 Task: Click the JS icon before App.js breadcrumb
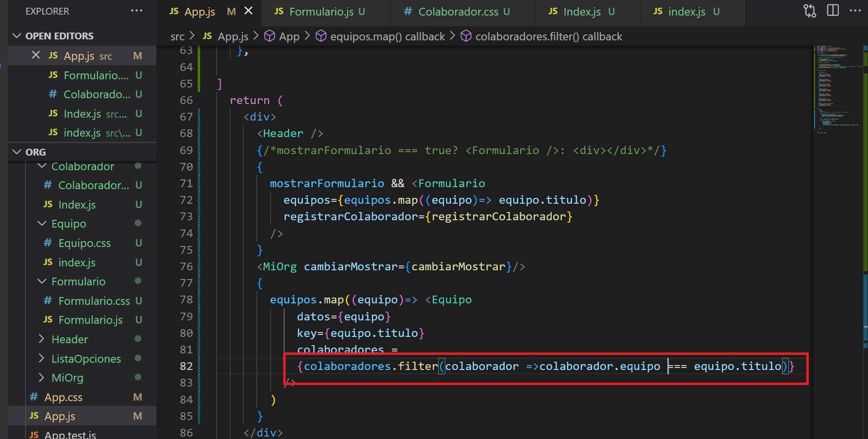pos(207,36)
